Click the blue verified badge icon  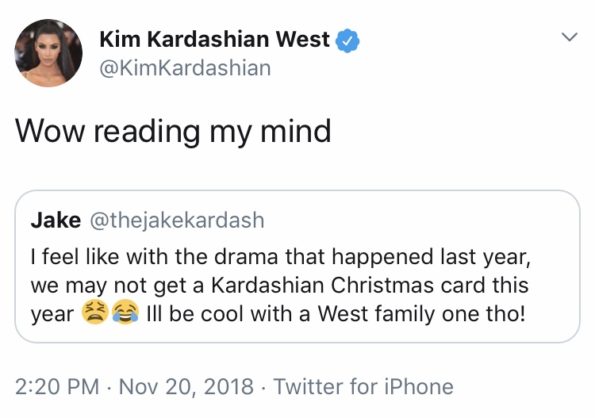(x=347, y=41)
